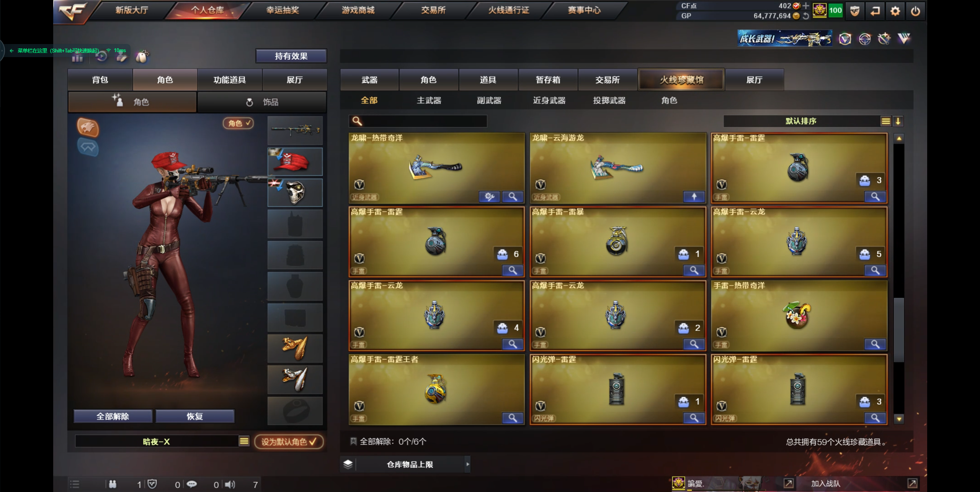980x492 pixels.
Task: Click the 成长武器 banner icon
Action: pos(785,38)
